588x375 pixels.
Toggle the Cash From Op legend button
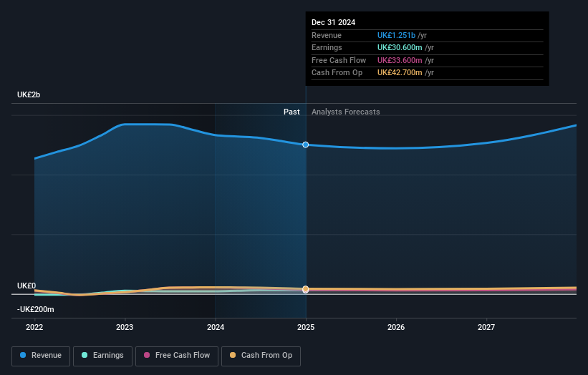point(261,356)
